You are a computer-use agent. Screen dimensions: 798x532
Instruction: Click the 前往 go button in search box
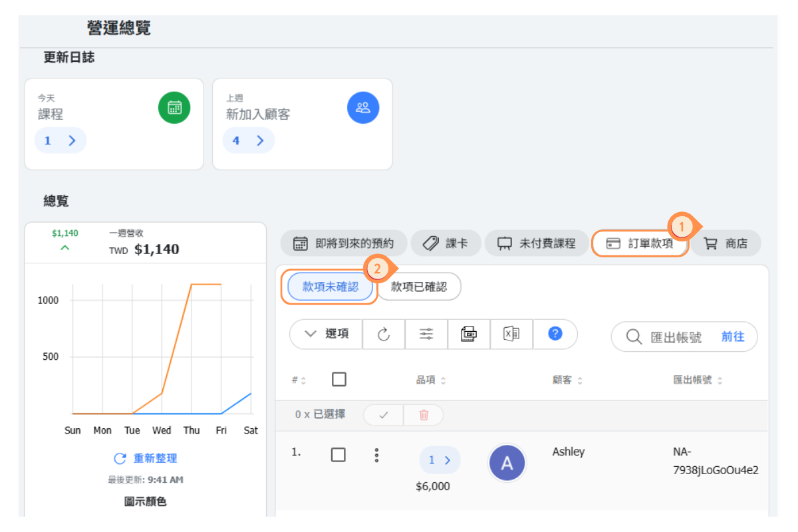tap(733, 337)
